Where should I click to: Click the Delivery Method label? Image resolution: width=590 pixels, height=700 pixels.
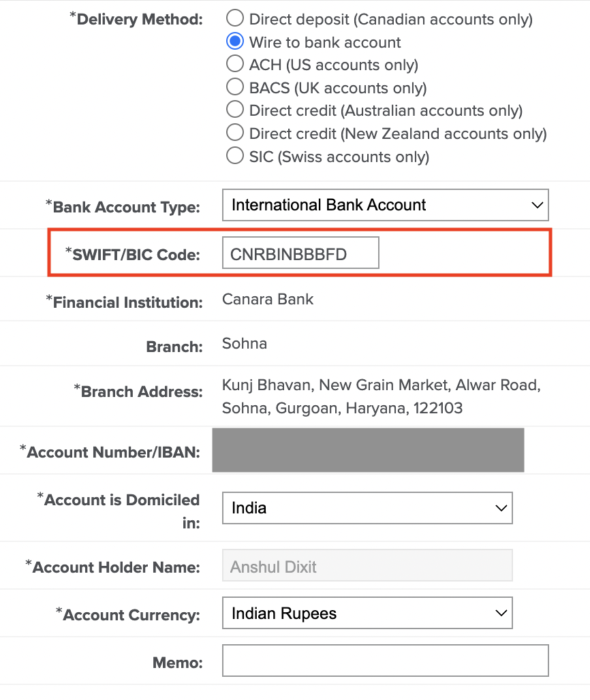(x=140, y=19)
